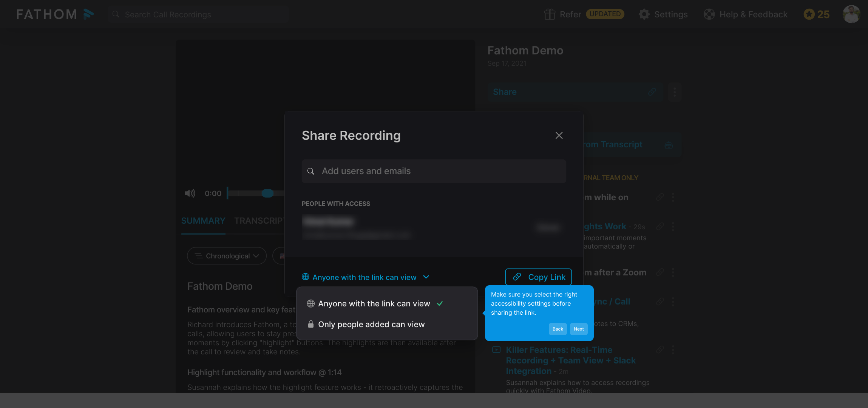Viewport: 868px width, 408px height.
Task: Open options for Highlights Work clip
Action: [x=673, y=226]
